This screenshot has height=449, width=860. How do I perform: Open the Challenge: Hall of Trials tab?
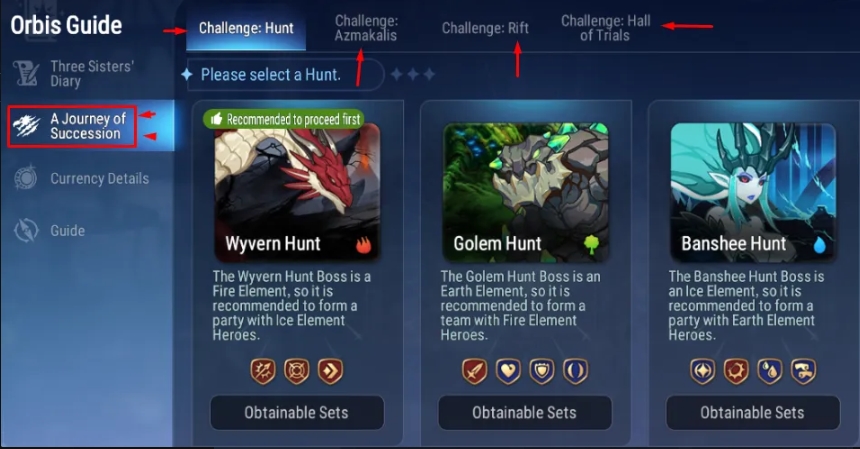pyautogui.click(x=605, y=28)
